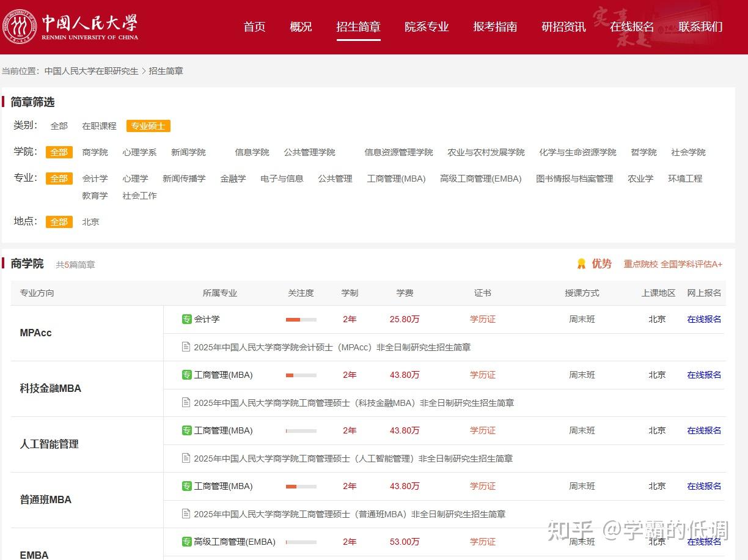Viewport: 748px width, 560px height.
Task: Click the 科技金融MBA row attention bar
Action: [301, 375]
